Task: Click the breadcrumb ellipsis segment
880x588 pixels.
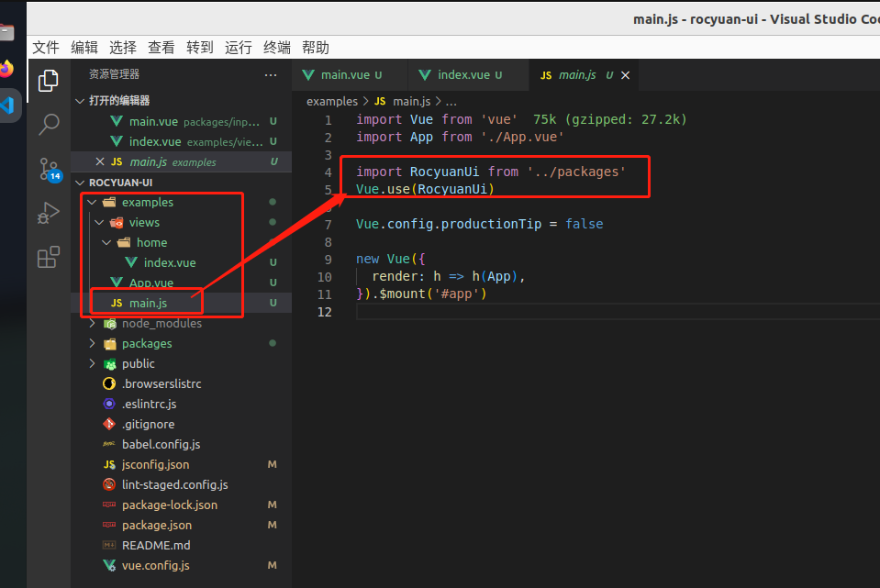Action: click(451, 103)
